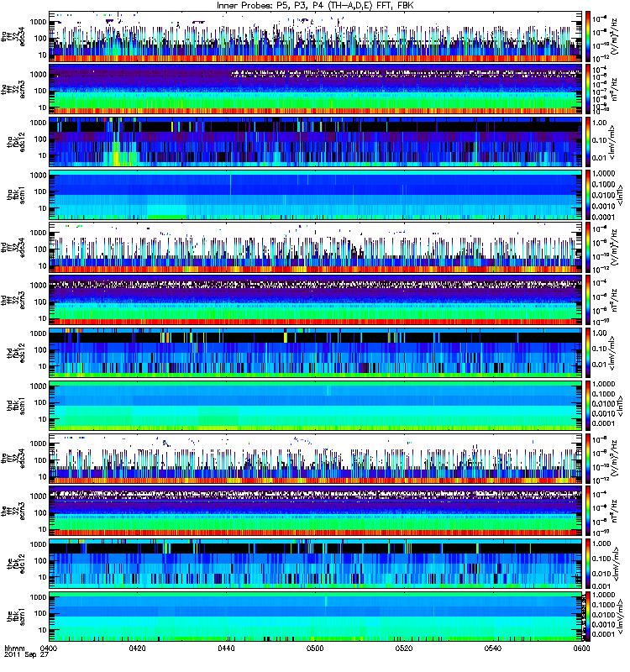Click the color bar beside tha fbk scm1 panel
The height and width of the screenshot is (672, 630).
click(x=587, y=195)
